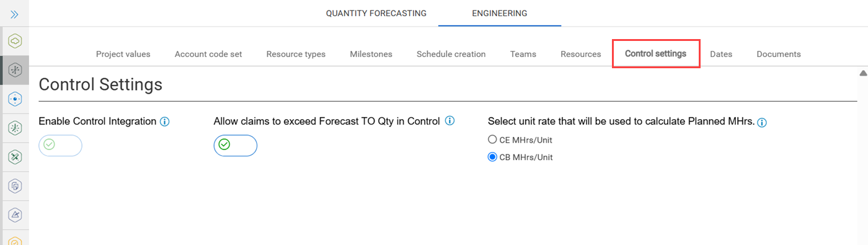The width and height of the screenshot is (868, 245).
Task: Toggle Allow claims to exceed Forecast switch
Action: pos(236,145)
